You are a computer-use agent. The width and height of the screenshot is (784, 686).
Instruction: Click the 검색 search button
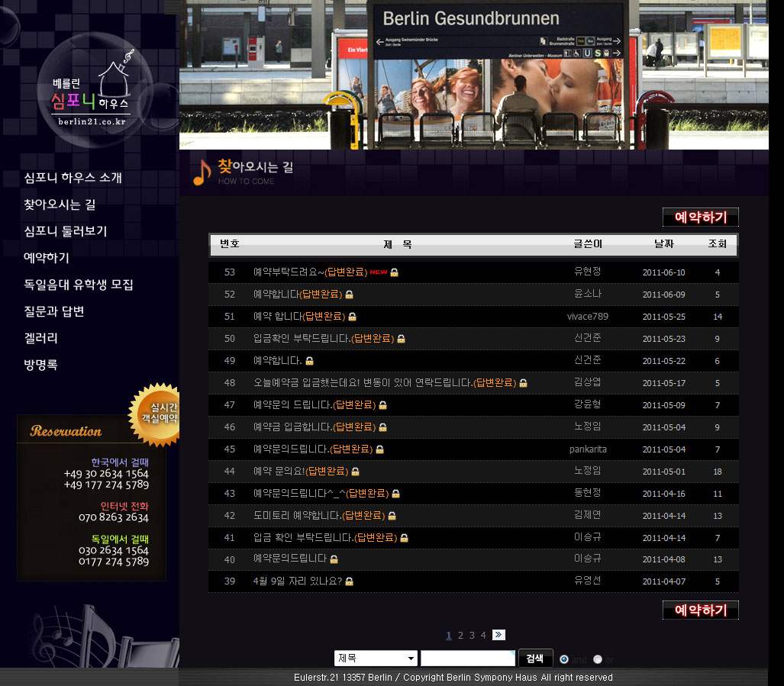(535, 658)
